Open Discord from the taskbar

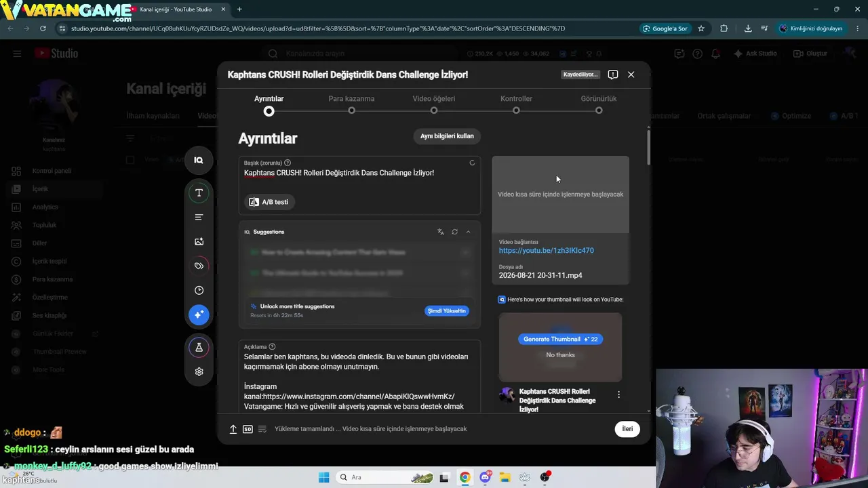[485, 477]
